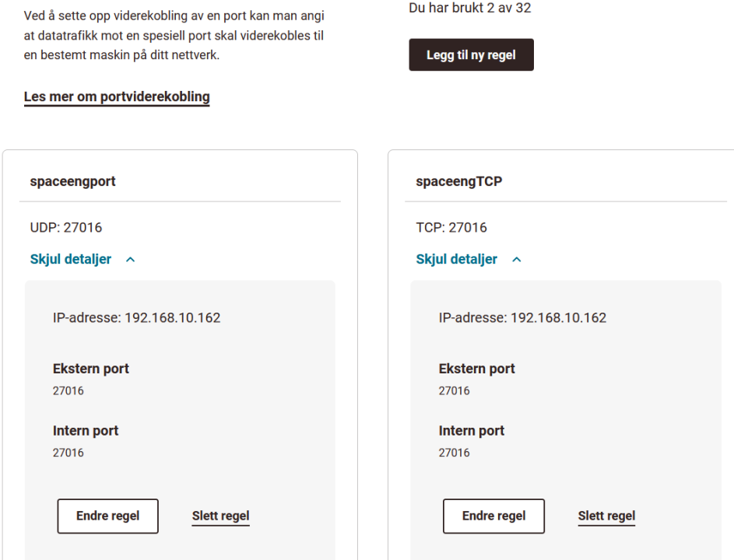
Task: Click the IP-adresse line in the spaceengTCP card
Action: pos(522,318)
